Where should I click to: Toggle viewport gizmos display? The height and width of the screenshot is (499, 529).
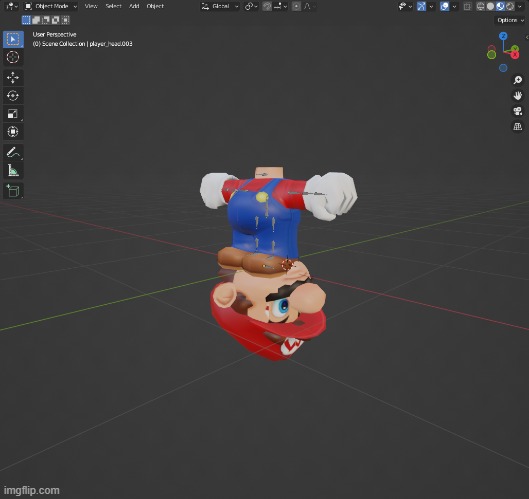pyautogui.click(x=421, y=6)
